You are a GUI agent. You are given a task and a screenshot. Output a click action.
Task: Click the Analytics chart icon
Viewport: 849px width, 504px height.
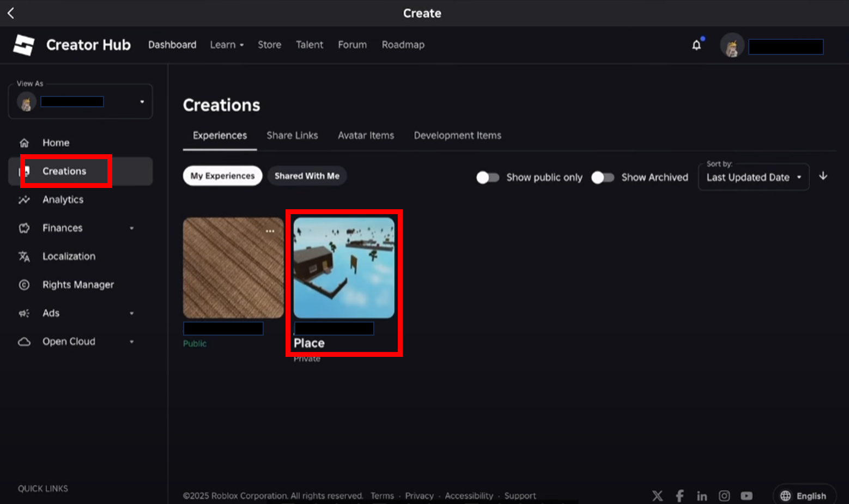(x=24, y=200)
